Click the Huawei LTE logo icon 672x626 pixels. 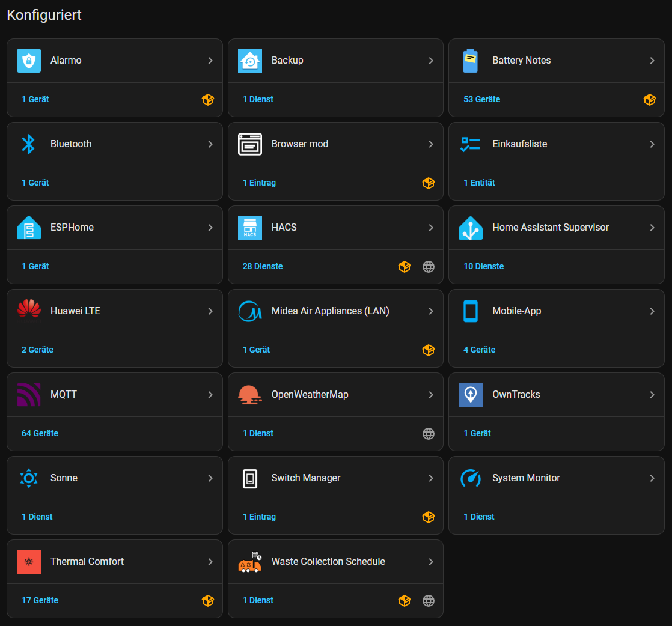pyautogui.click(x=29, y=311)
